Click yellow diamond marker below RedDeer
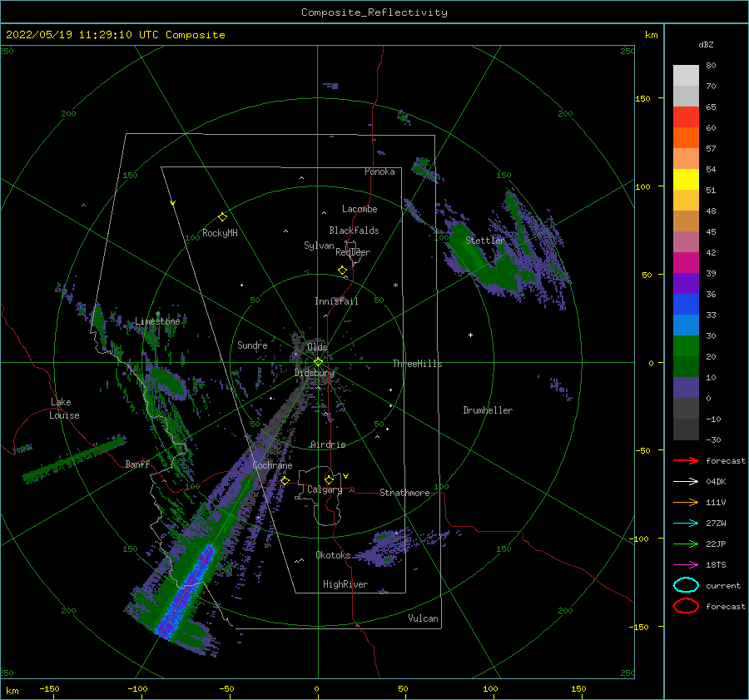The width and height of the screenshot is (749, 700). (343, 271)
